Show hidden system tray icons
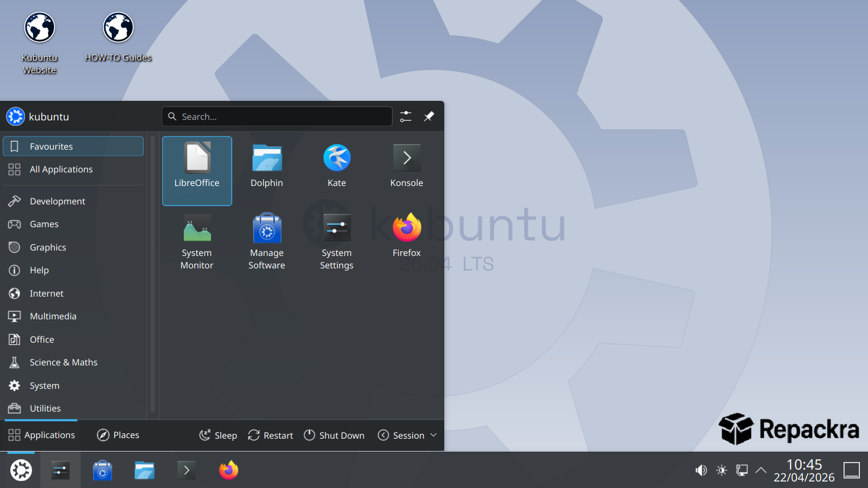This screenshot has width=868, height=488. pos(761,470)
